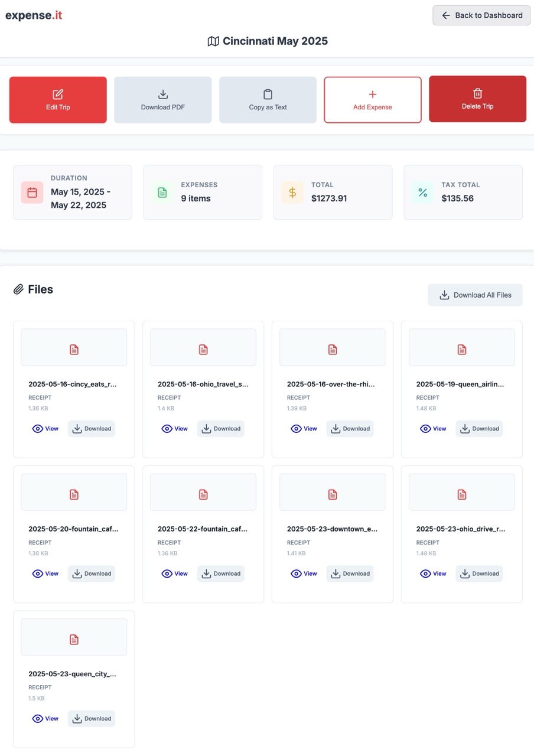The width and height of the screenshot is (534, 756).
Task: View the ohio_travel receipt
Action: tap(175, 429)
